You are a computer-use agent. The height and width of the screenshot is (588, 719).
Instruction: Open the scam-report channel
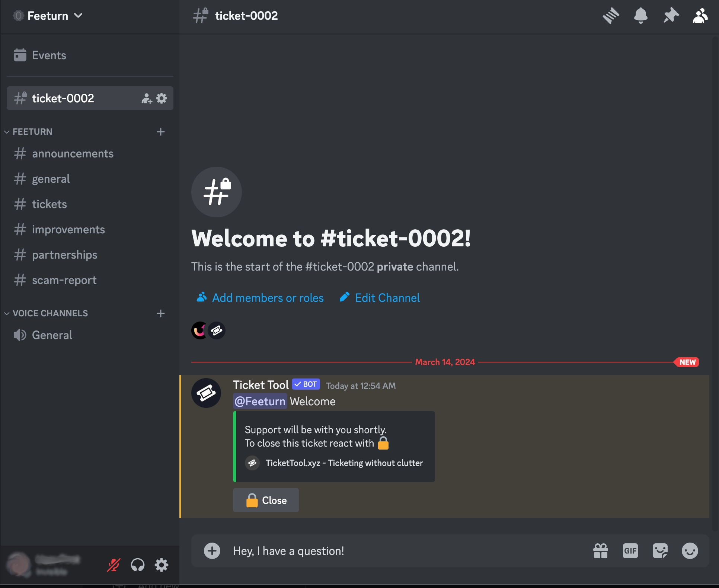tap(64, 280)
